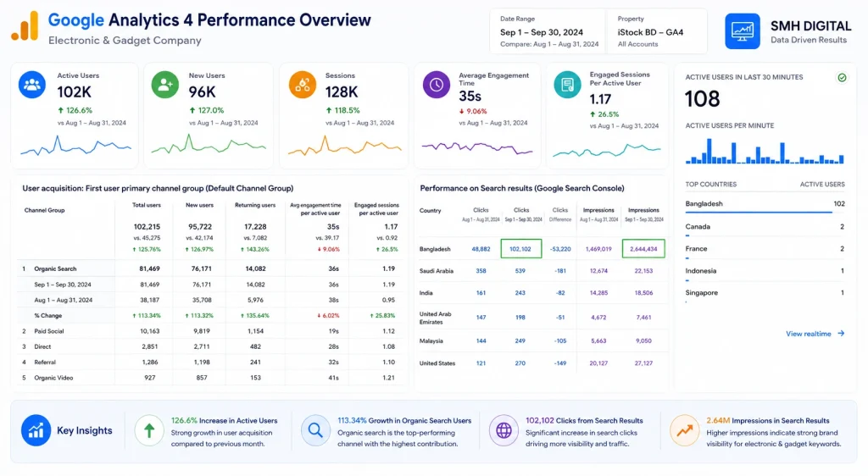868x476 pixels.
Task: Click the SMH Digital monitor logo icon
Action: tap(743, 31)
